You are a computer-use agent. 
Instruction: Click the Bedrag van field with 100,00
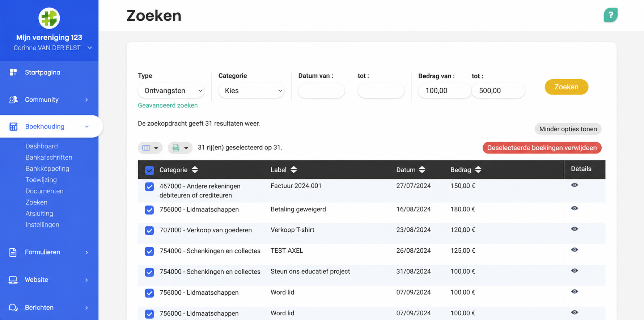coord(445,90)
